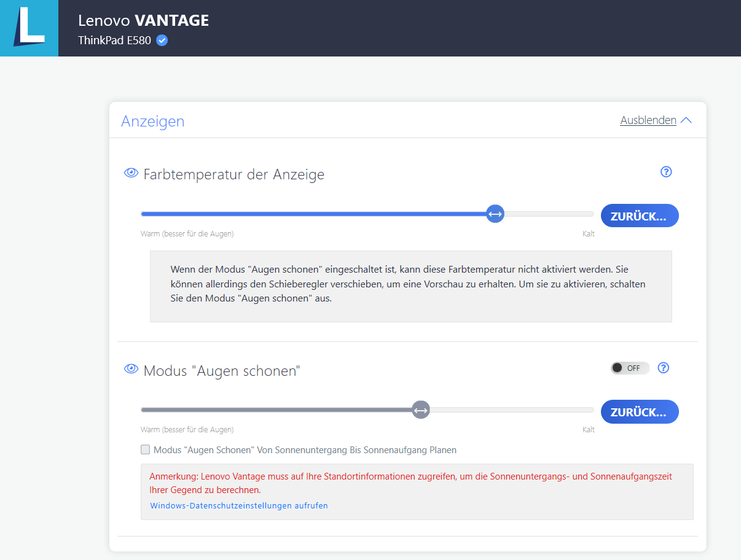Click the Modus "Augen schonen" heading
This screenshot has height=560, width=741.
coord(222,371)
